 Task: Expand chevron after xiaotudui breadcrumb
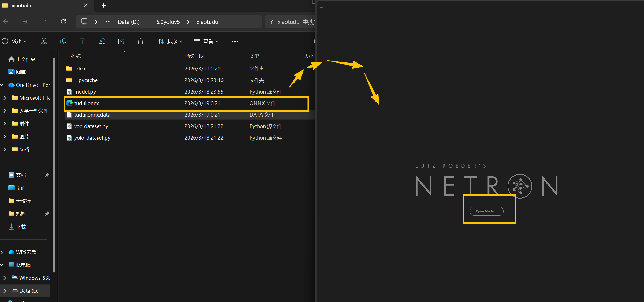point(229,22)
